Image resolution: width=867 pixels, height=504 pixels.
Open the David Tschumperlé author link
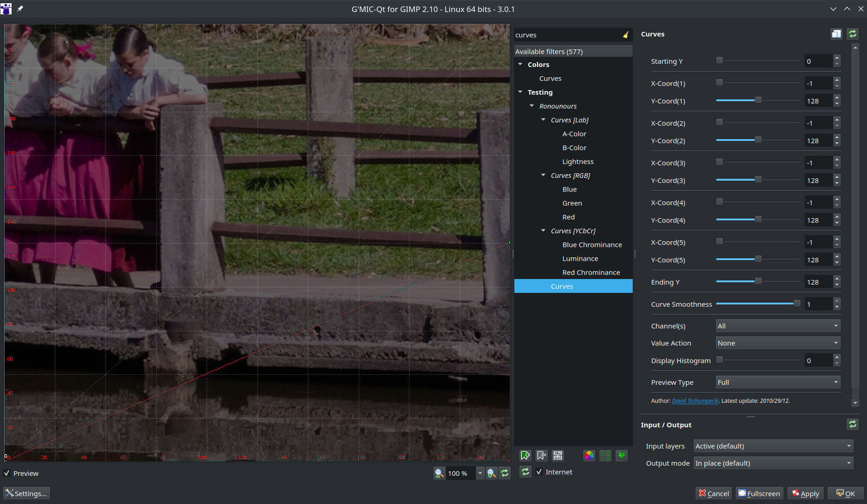695,401
